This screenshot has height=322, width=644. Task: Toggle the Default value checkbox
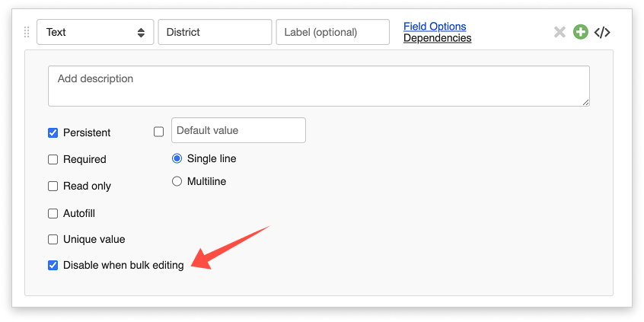pos(159,132)
